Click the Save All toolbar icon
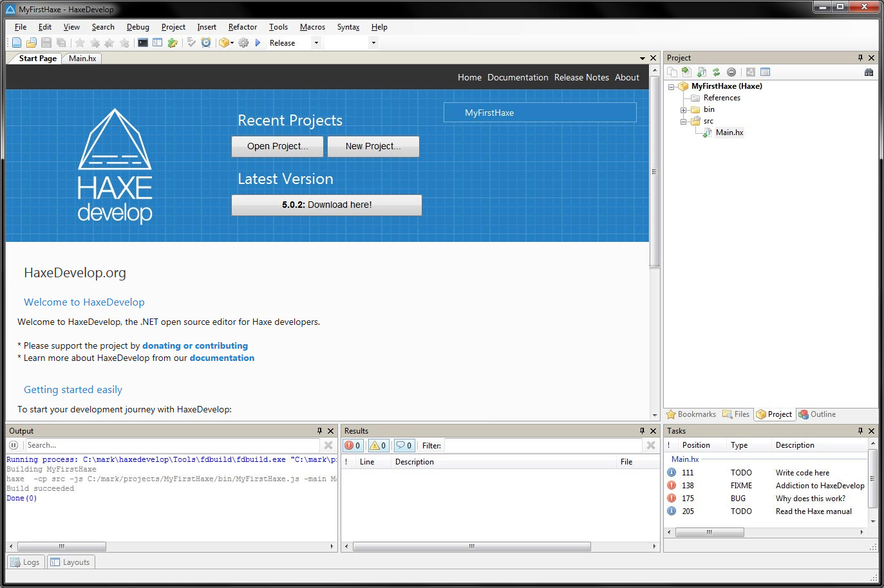The width and height of the screenshot is (884, 588). tap(61, 42)
